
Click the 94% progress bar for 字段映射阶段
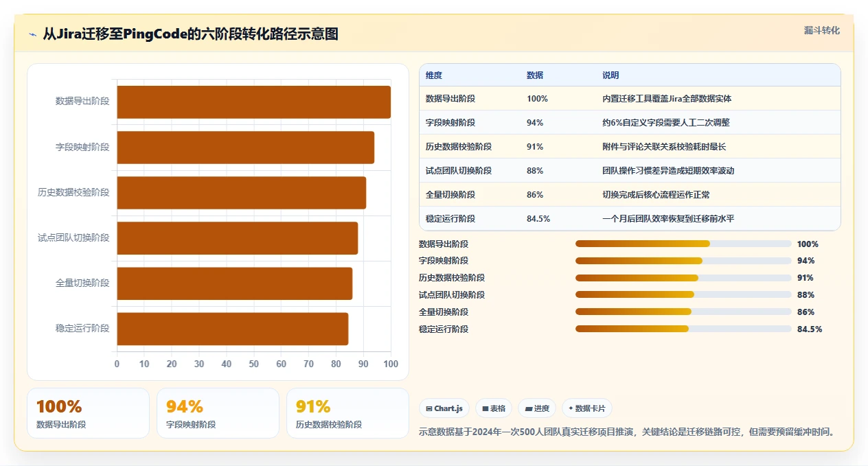pyautogui.click(x=683, y=261)
